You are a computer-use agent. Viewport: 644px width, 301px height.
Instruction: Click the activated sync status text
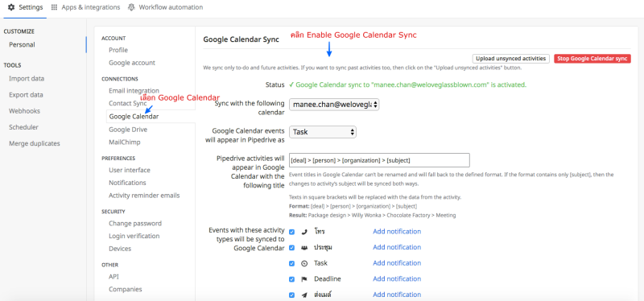[x=407, y=85]
